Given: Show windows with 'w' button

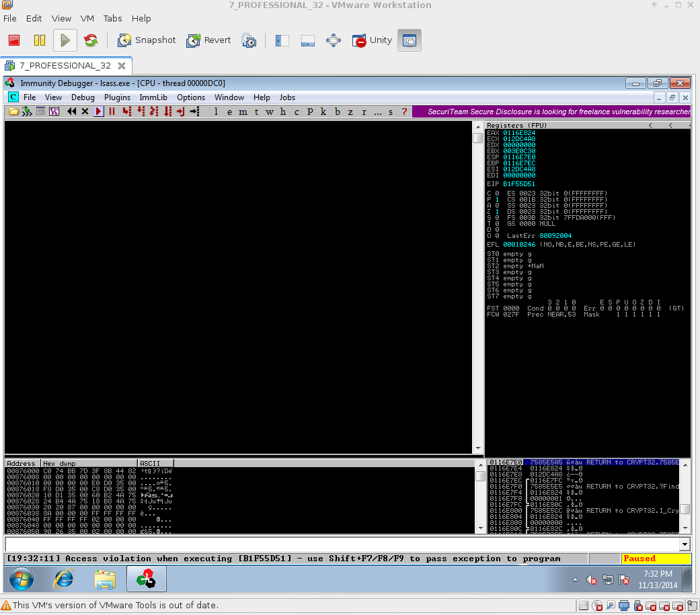Looking at the screenshot, I should pos(270,112).
